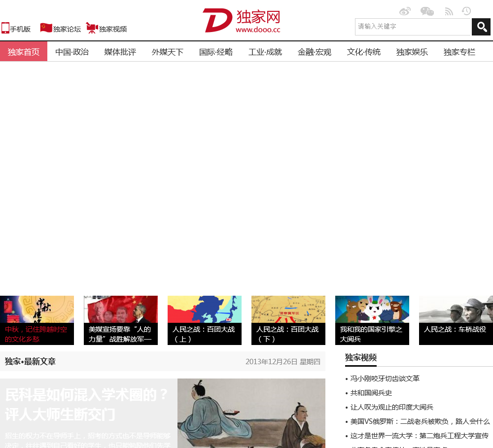Click the date 2013年12月26日 星期四

click(x=282, y=362)
